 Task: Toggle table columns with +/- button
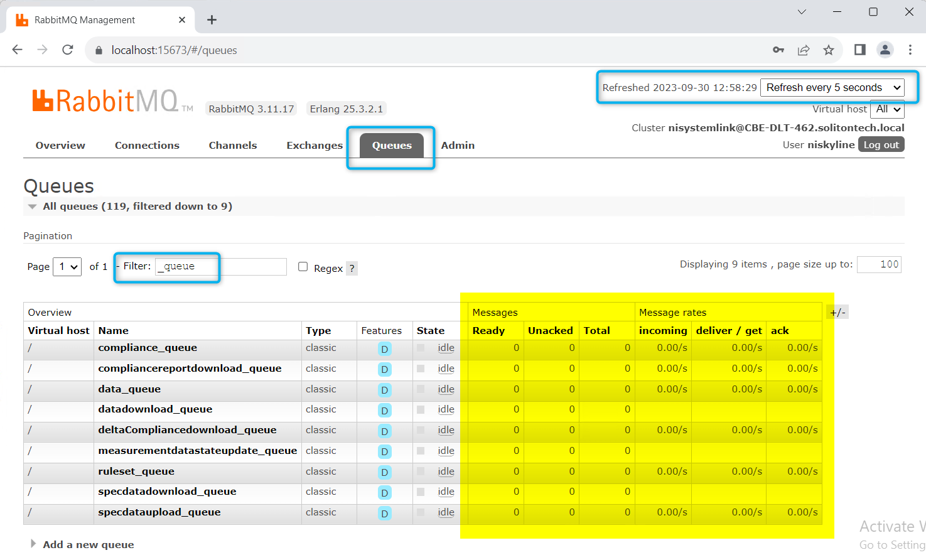837,312
